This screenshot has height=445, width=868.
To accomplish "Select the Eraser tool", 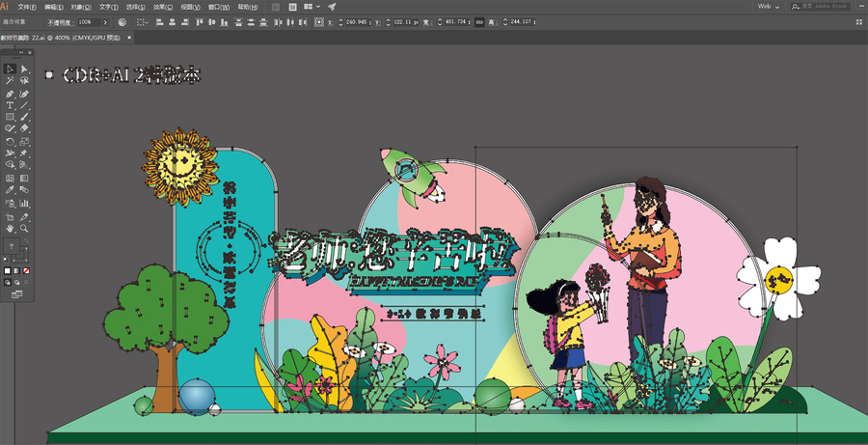I will point(24,127).
